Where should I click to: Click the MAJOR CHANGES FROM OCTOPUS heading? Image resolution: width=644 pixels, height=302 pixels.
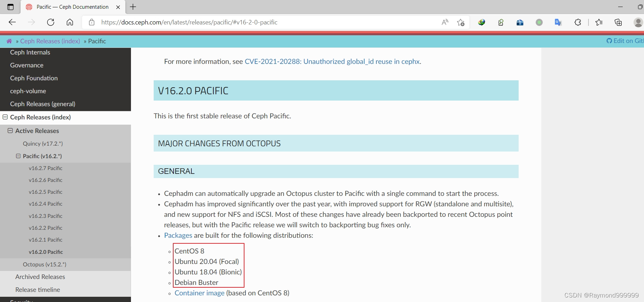[219, 143]
